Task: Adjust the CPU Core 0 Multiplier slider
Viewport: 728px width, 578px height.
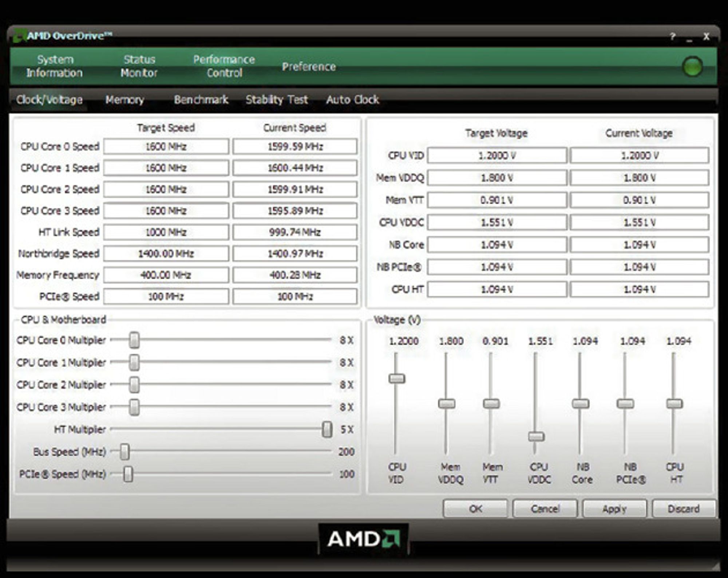Action: pyautogui.click(x=134, y=340)
